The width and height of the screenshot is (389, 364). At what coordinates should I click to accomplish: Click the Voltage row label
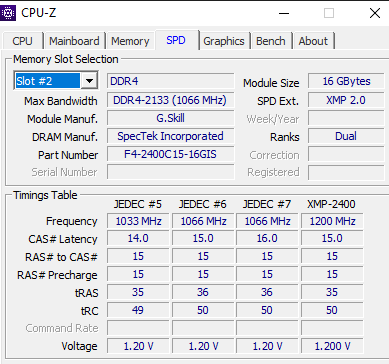click(x=79, y=346)
